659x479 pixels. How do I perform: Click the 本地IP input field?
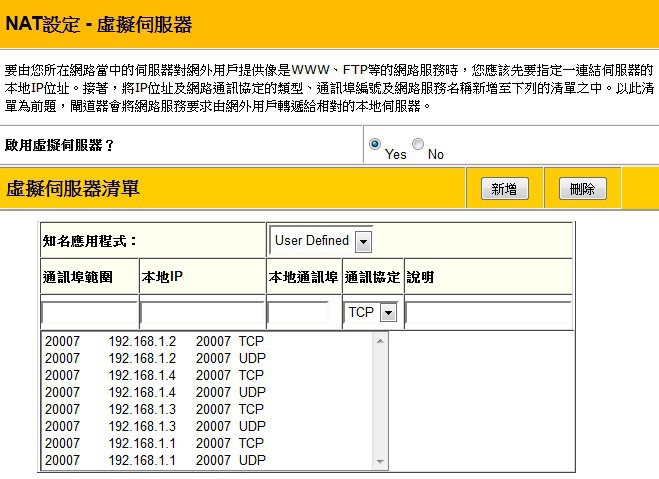[201, 313]
